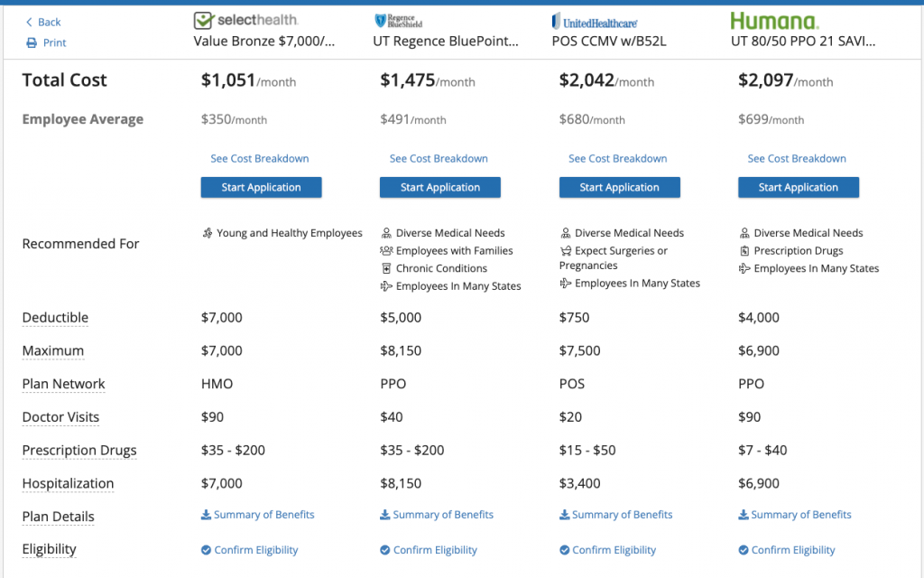Click the printer icon next to Print

(x=32, y=43)
